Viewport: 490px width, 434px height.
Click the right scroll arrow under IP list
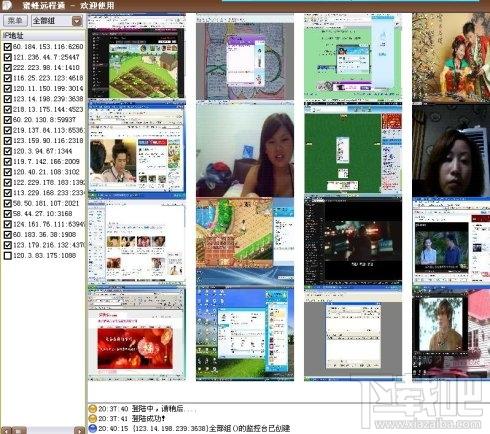click(x=79, y=430)
